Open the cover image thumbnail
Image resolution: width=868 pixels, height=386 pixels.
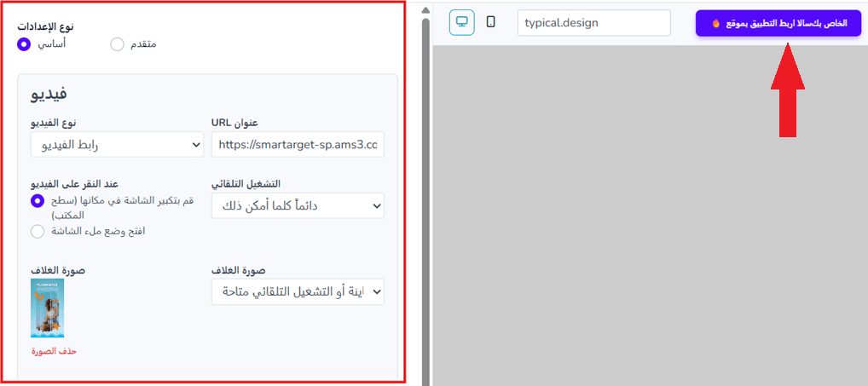point(47,308)
